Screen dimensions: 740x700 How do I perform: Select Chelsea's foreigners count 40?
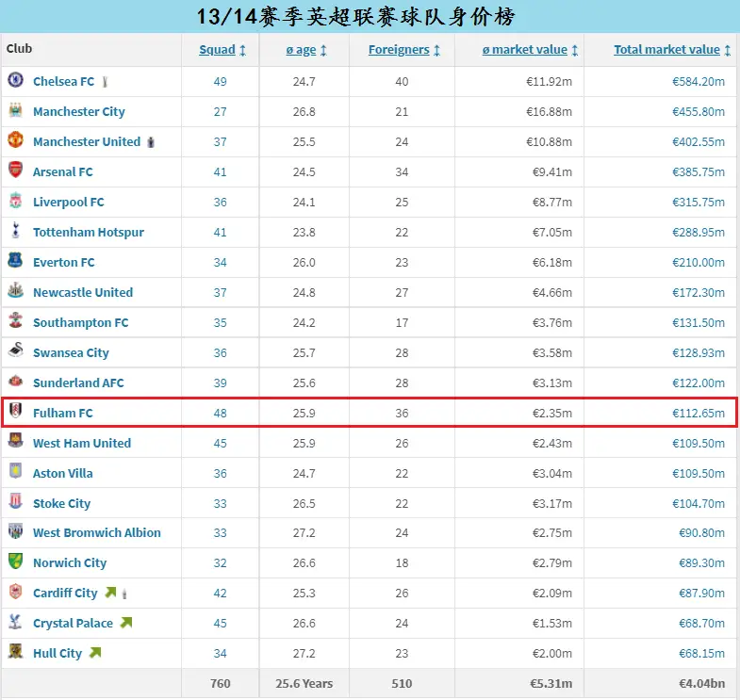tap(402, 82)
